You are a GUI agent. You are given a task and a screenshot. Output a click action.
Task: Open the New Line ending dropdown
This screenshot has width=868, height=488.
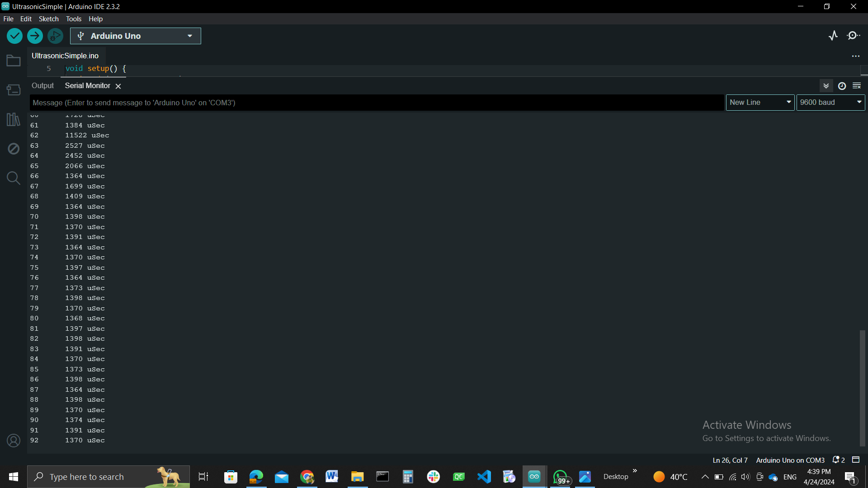760,103
